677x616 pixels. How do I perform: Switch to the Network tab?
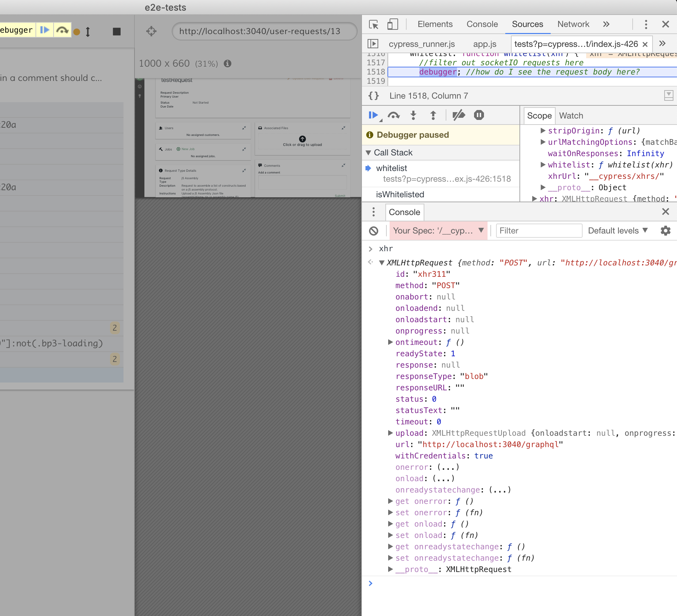tap(573, 24)
